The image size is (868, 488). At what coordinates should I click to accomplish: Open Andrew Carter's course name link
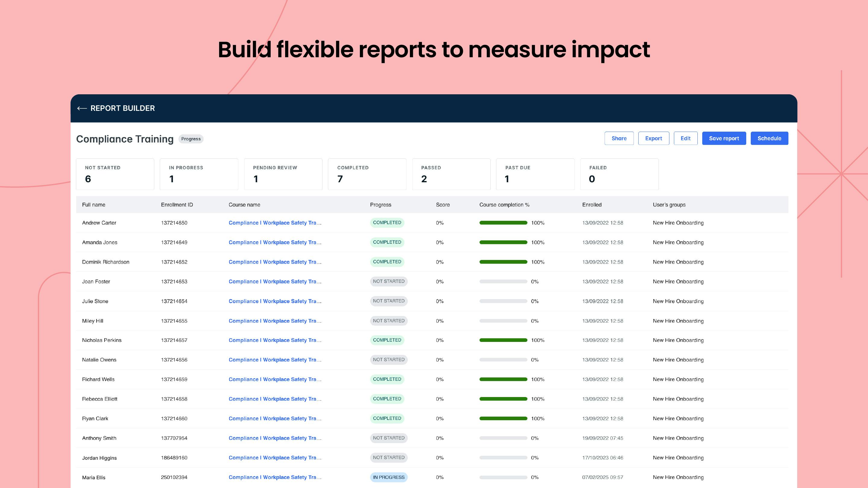coord(275,223)
